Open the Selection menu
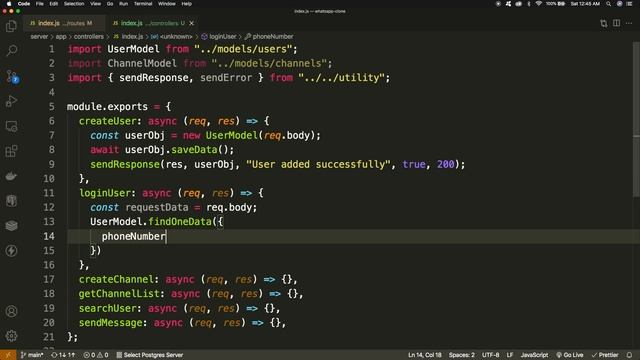The image size is (640, 360). pos(74,4)
